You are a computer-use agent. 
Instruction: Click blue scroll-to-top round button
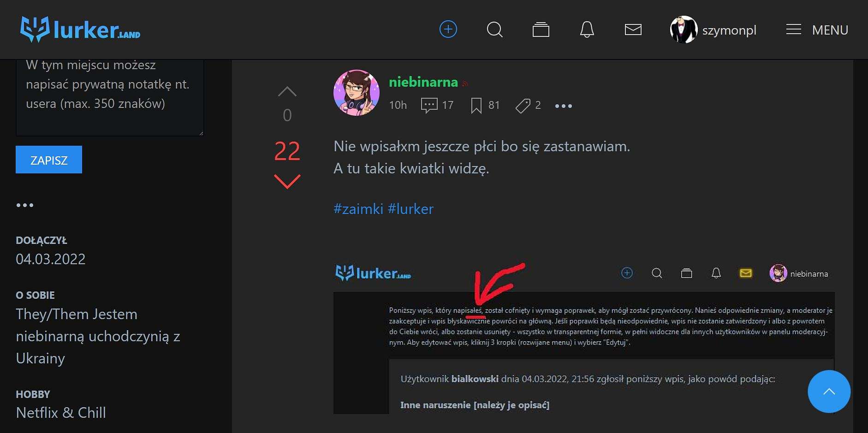click(x=829, y=391)
